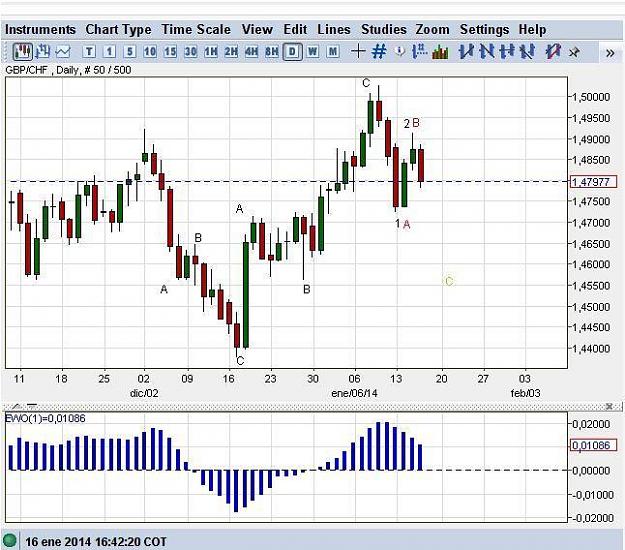This screenshot has height=550, width=625.
Task: Open the Studies menu
Action: click(384, 29)
